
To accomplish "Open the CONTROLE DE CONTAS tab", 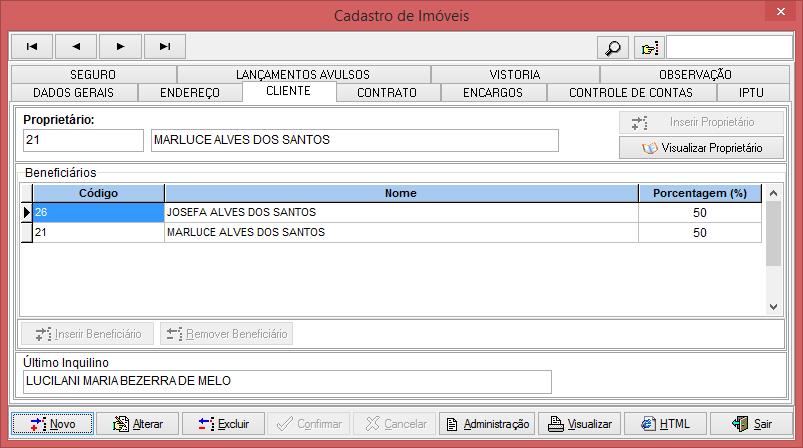I will (630, 93).
